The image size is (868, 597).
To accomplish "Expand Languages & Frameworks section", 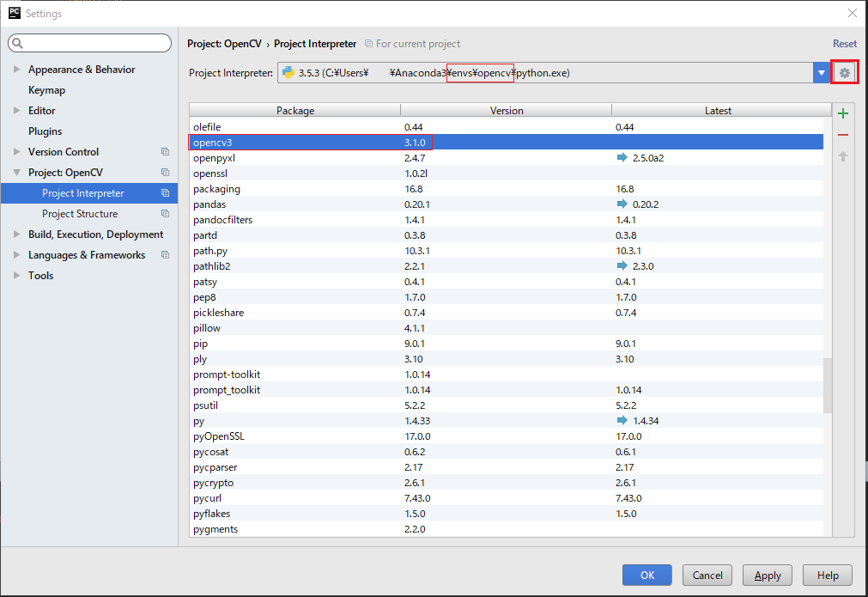I will (16, 255).
